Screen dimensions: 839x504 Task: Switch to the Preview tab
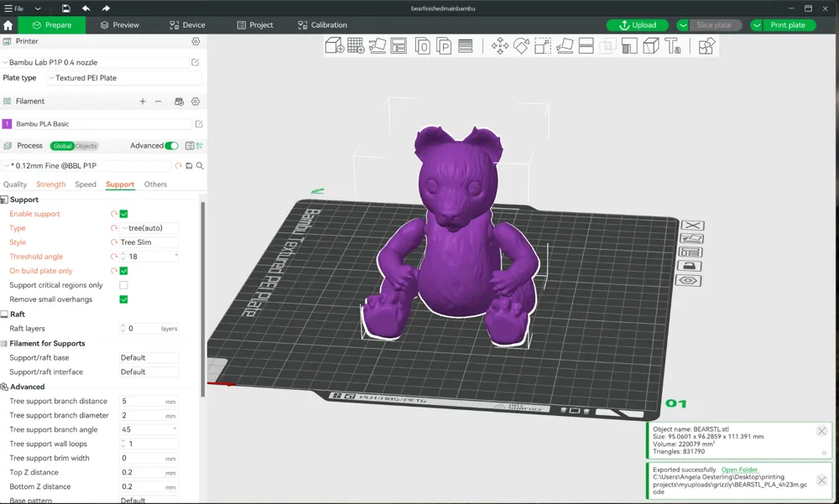pyautogui.click(x=119, y=25)
